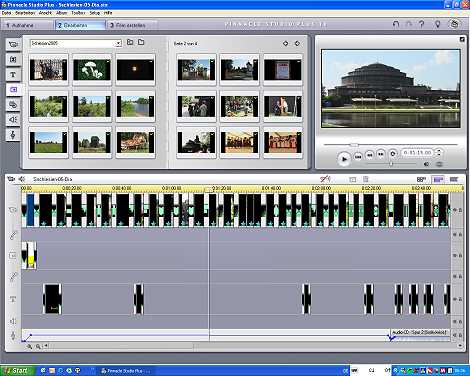Click the player scrubber position slider

354,145
